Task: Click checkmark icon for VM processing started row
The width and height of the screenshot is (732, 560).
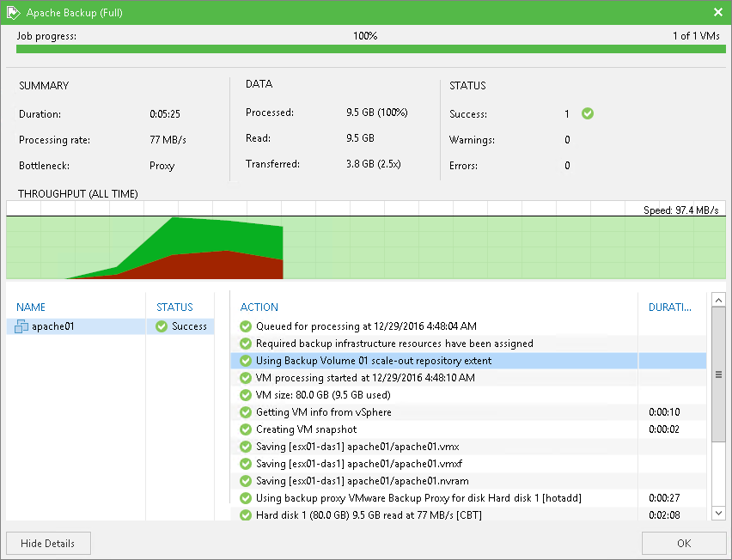Action: click(246, 378)
